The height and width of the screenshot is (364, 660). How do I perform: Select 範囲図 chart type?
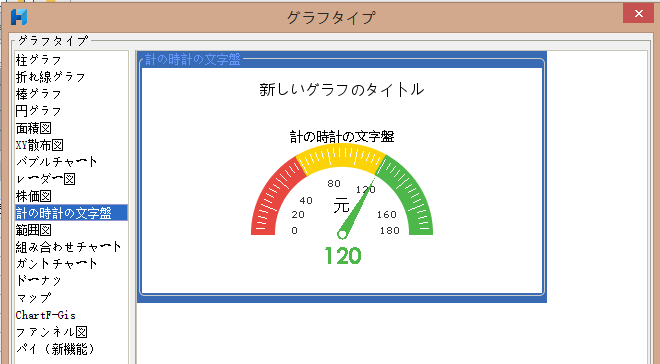34,230
